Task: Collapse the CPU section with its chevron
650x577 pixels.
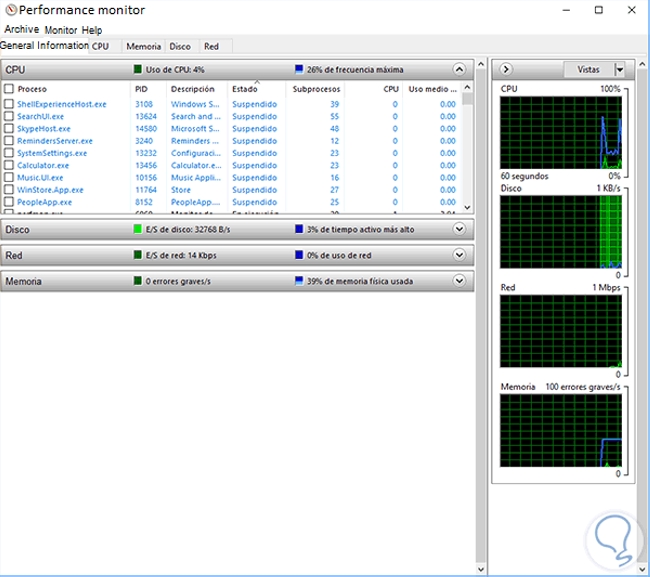Action: (x=459, y=70)
